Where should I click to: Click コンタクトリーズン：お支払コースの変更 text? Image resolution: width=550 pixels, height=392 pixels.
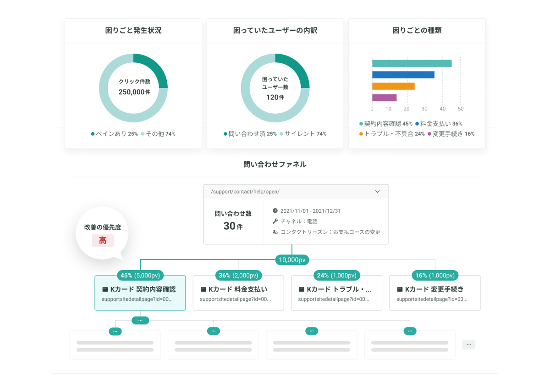[330, 232]
